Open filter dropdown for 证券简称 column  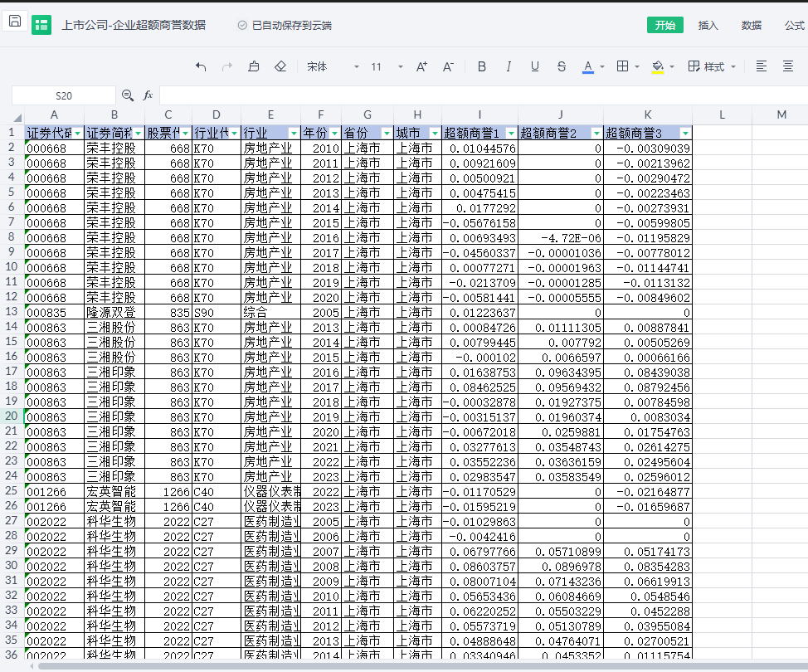click(x=138, y=134)
